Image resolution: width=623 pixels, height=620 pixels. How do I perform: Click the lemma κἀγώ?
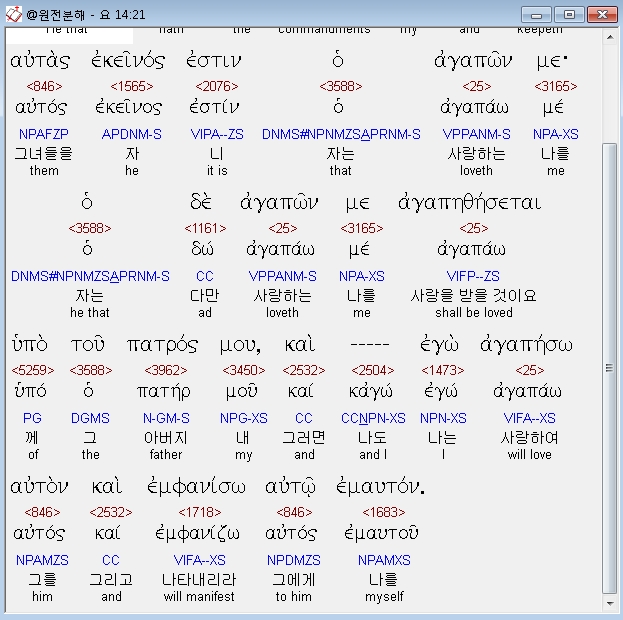click(370, 392)
